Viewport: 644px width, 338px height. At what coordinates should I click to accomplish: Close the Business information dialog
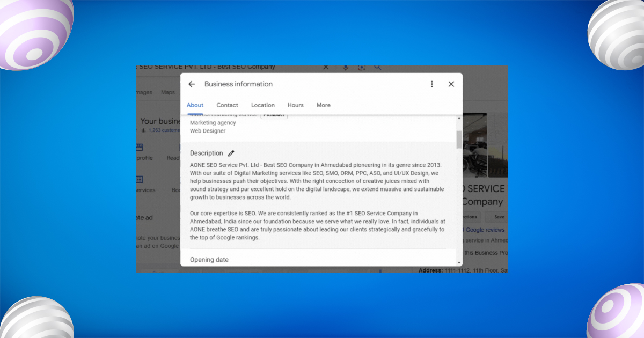coord(451,84)
